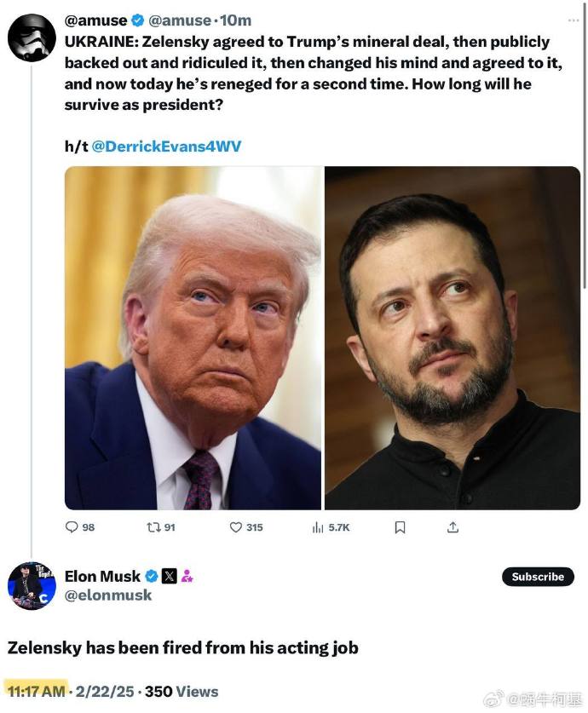Screen dimensions: 588x713
Task: Click the retweet icon
Action: (x=153, y=527)
